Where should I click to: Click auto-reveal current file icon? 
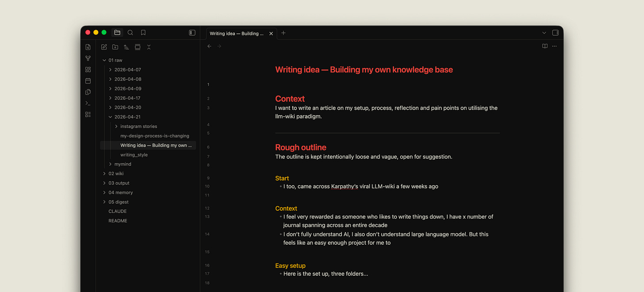tap(138, 47)
